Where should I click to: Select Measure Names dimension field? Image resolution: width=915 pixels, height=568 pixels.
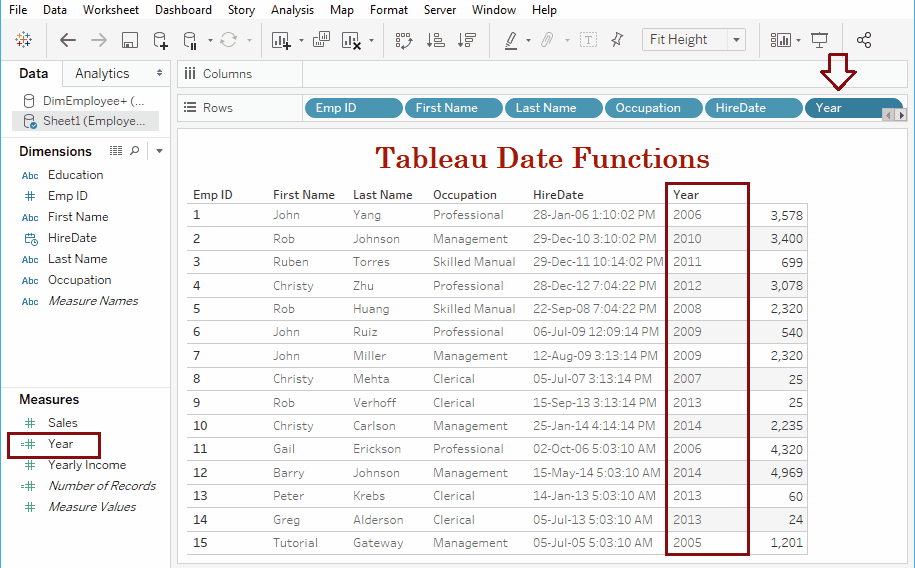(x=93, y=301)
